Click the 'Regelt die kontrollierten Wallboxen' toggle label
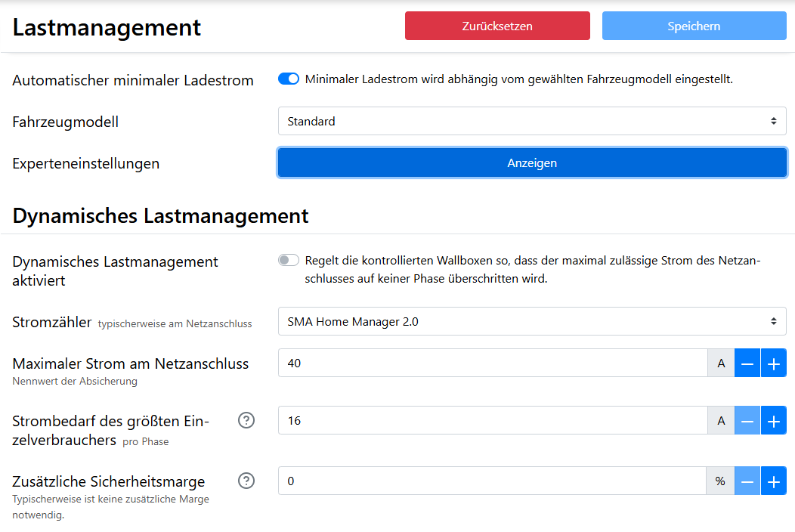Image resolution: width=795 pixels, height=532 pixels. coord(532,269)
